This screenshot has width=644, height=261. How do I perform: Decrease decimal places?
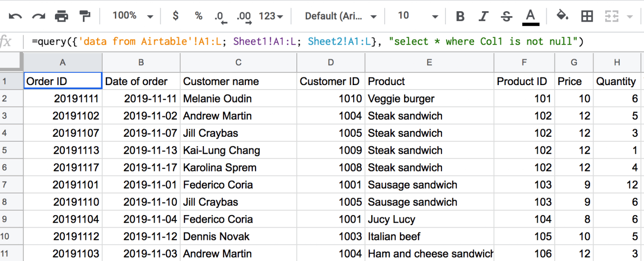click(x=220, y=17)
